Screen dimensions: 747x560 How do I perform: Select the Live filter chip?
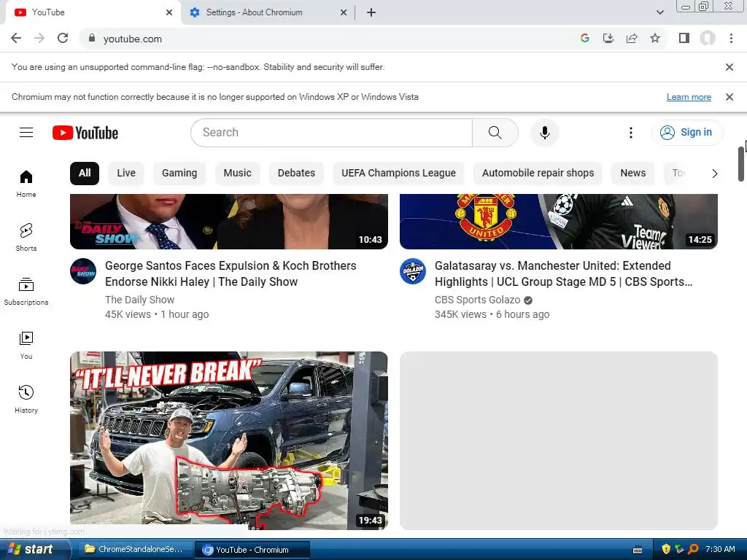point(126,174)
